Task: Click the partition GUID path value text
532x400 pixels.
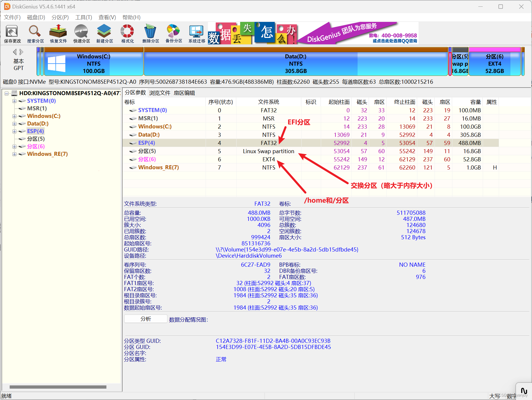Action: [x=287, y=250]
